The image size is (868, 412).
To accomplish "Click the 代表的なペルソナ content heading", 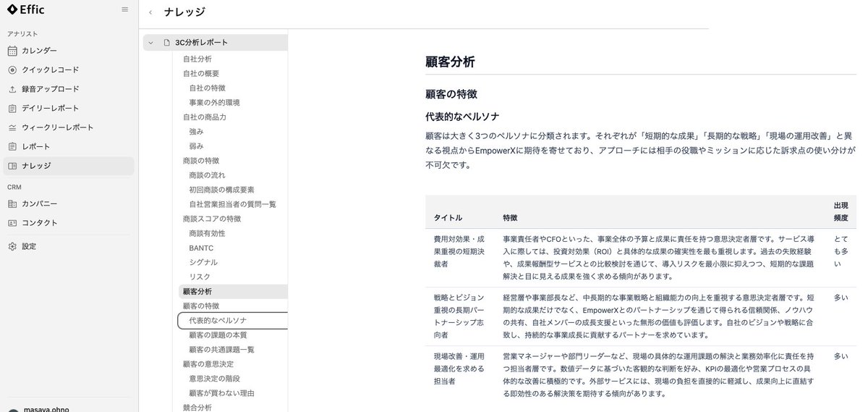I will [462, 116].
